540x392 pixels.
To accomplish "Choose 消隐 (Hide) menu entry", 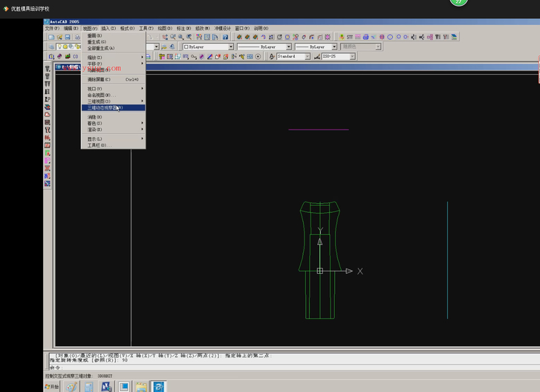I will pyautogui.click(x=113, y=117).
